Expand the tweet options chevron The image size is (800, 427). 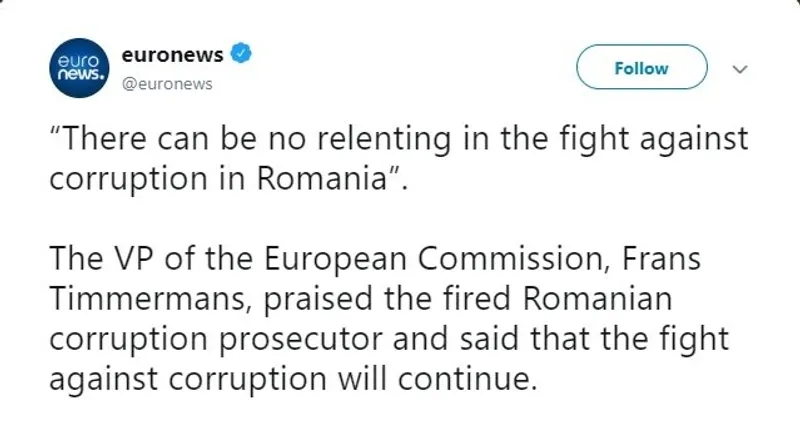tap(740, 69)
